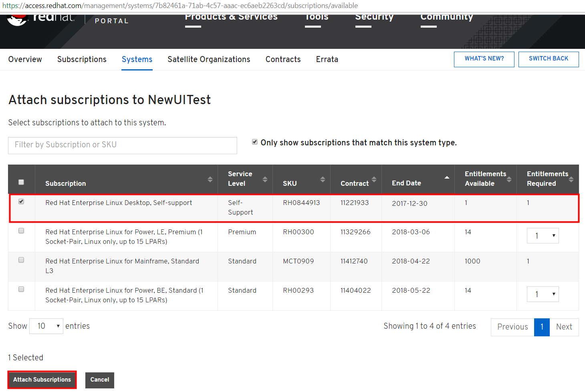Screen dimensions: 585x392
Task: Switch to the Subscriptions tab
Action: (x=82, y=59)
